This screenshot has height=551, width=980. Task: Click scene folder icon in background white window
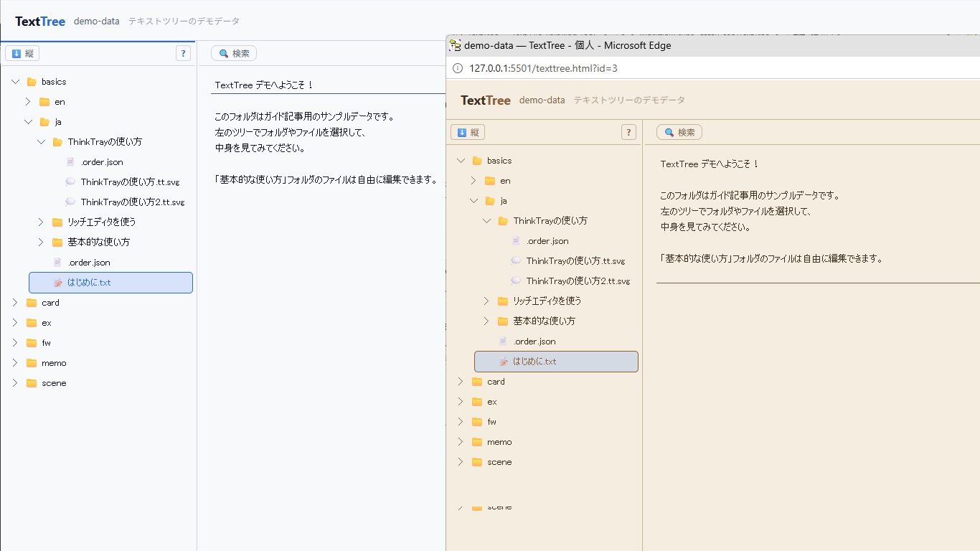click(32, 383)
